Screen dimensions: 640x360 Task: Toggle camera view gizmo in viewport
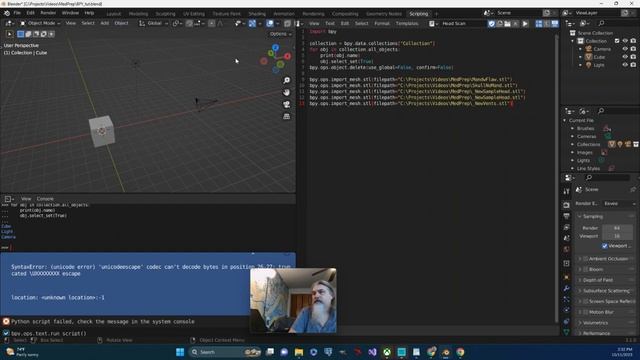pyautogui.click(x=287, y=104)
